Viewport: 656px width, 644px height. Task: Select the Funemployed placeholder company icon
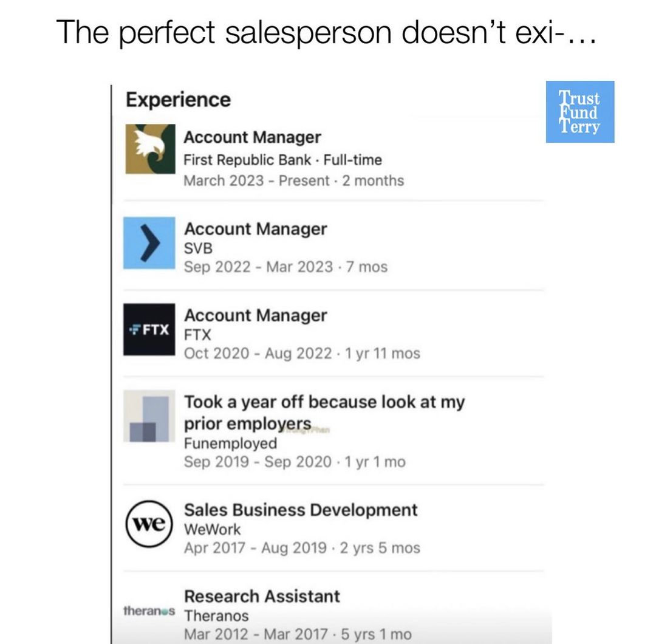coord(149,416)
